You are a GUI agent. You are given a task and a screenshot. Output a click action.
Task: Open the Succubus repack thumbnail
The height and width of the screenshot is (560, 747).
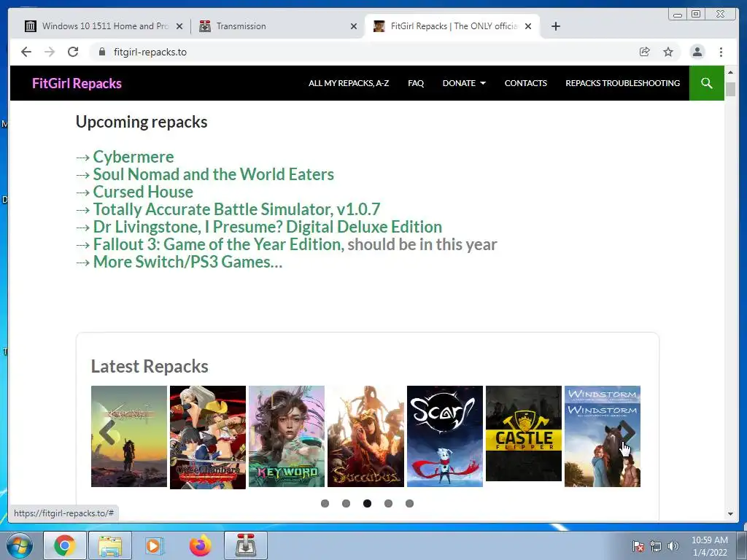coord(365,436)
